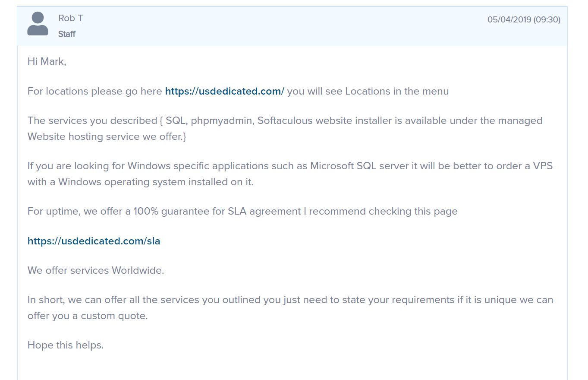Click the paragraph starting In short, we can offer
588x380 pixels.
coord(290,307)
